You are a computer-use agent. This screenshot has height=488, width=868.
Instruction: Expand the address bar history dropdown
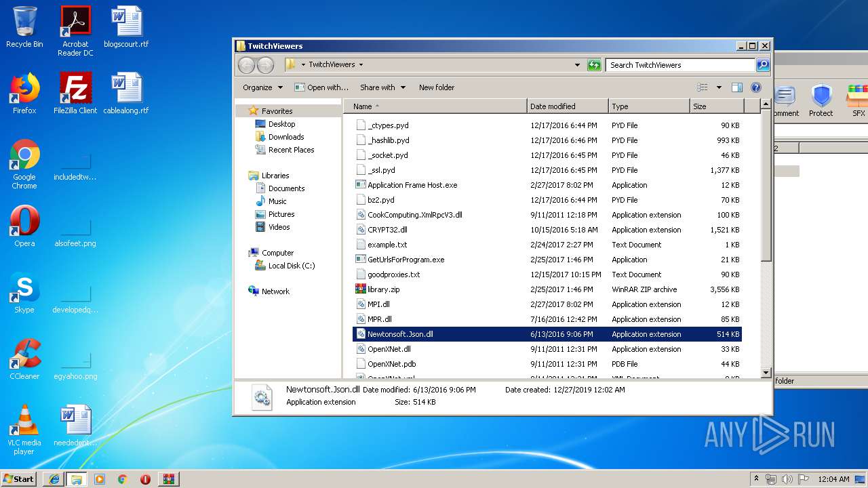[x=577, y=65]
